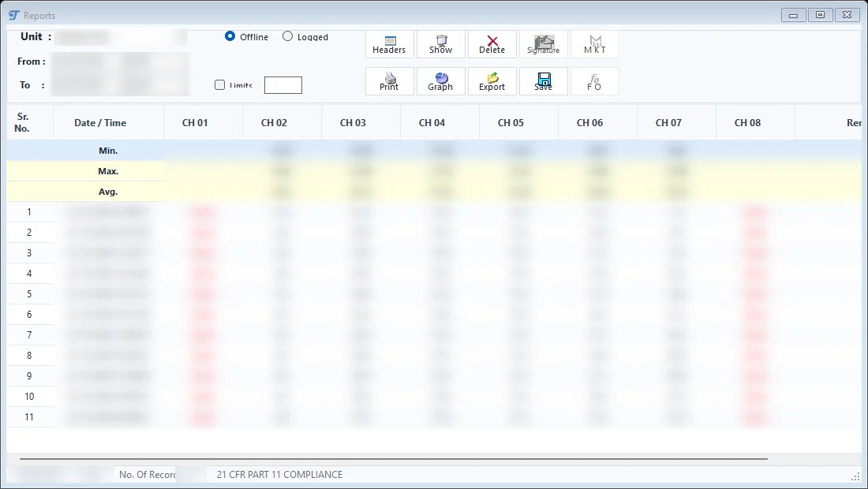Click the F0 calculation button

tap(594, 81)
